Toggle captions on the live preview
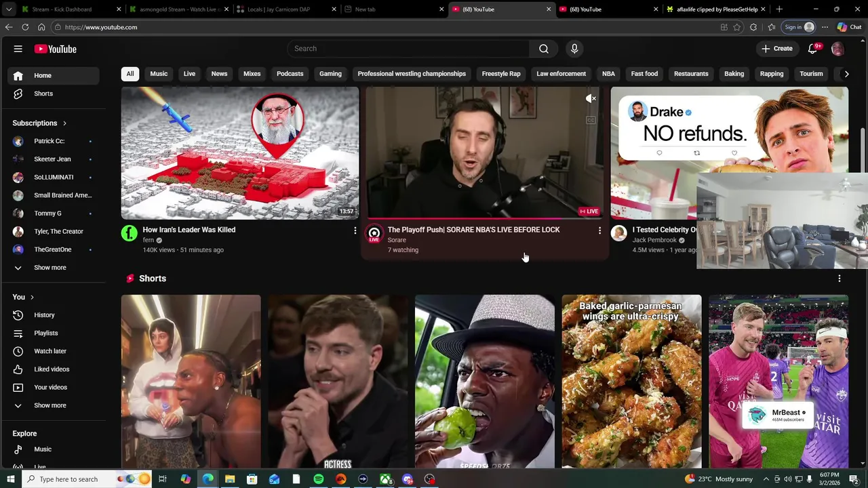This screenshot has height=488, width=868. pos(591,120)
